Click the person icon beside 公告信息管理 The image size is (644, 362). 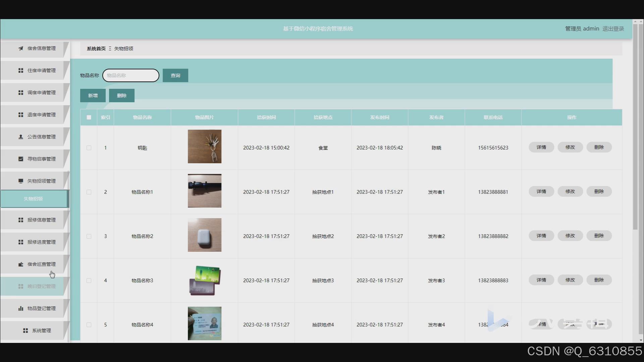click(21, 137)
